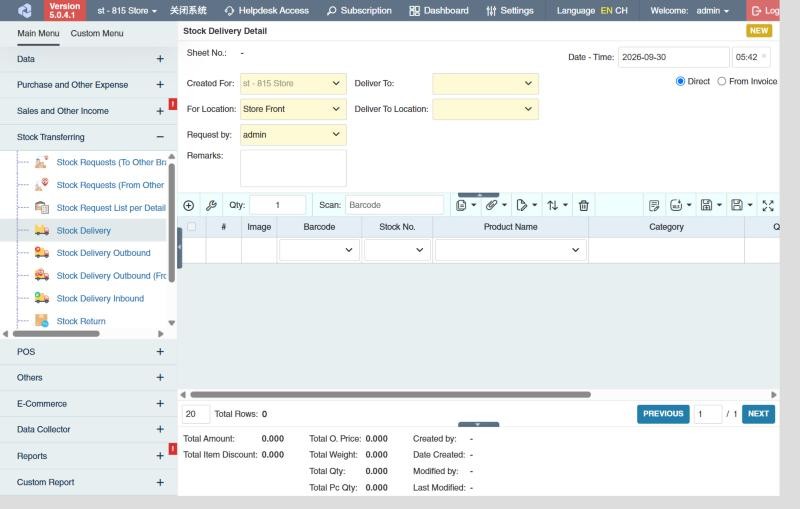Screen dimensions: 800x509
Task: Open the Product Name column dropdown
Action: (511, 250)
